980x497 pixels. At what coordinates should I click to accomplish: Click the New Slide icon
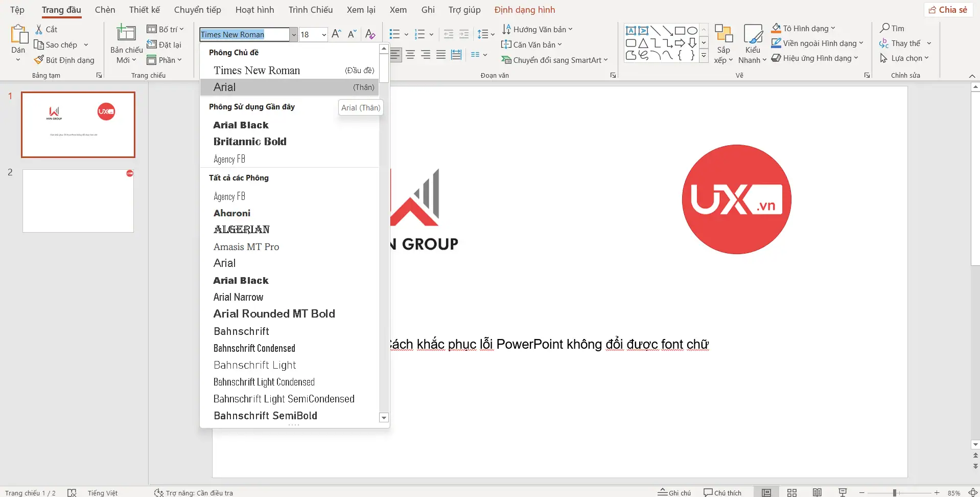[x=126, y=34]
